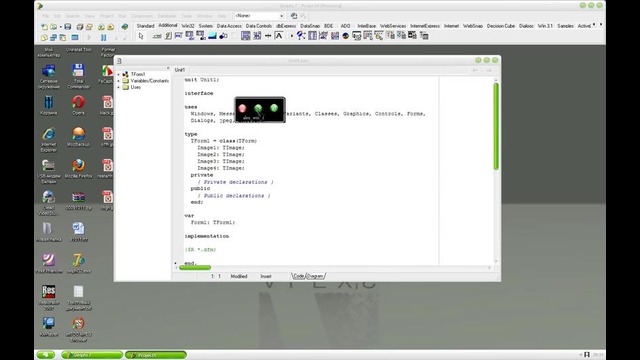Click the Save floppy disk icon
This screenshot has width=640, height=360.
(68, 27)
